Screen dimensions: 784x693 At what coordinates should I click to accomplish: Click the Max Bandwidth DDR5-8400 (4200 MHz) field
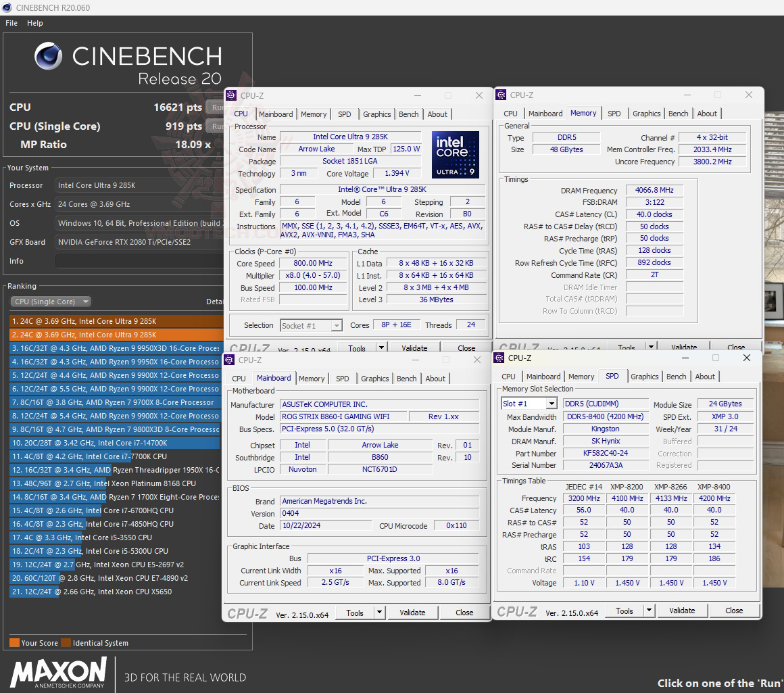pyautogui.click(x=606, y=416)
